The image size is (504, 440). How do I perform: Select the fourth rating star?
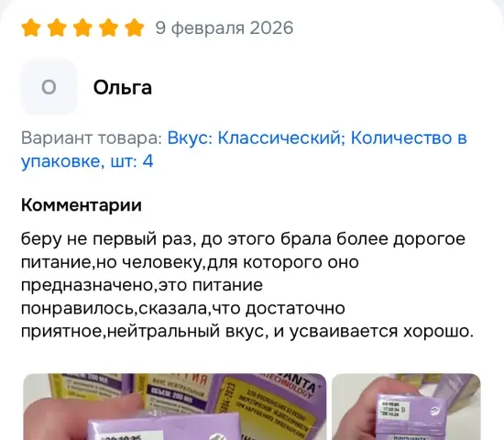coord(109,27)
